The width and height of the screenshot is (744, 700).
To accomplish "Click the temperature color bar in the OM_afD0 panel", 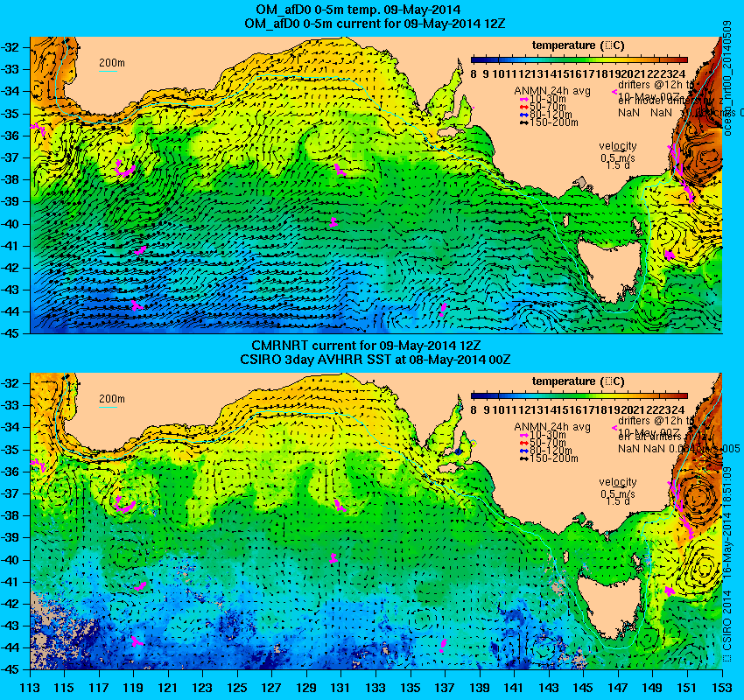I will click(x=579, y=59).
